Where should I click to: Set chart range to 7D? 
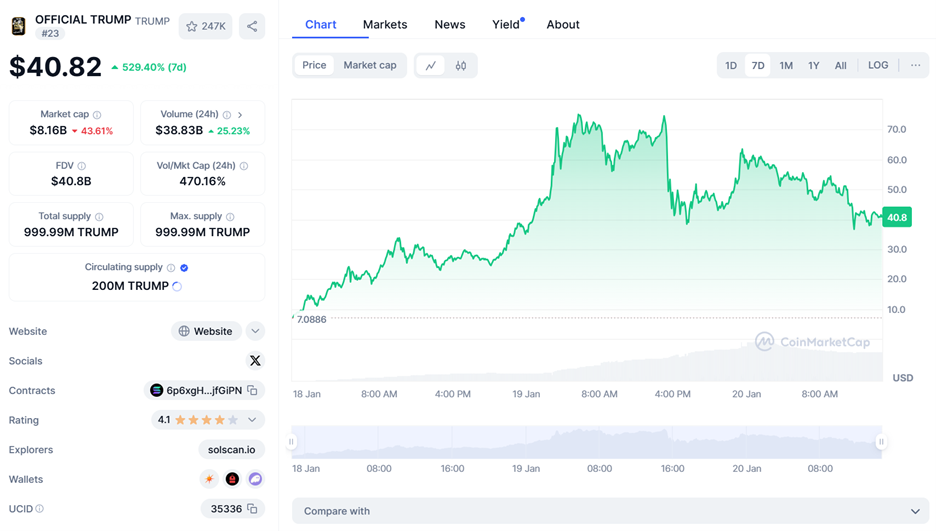point(758,66)
